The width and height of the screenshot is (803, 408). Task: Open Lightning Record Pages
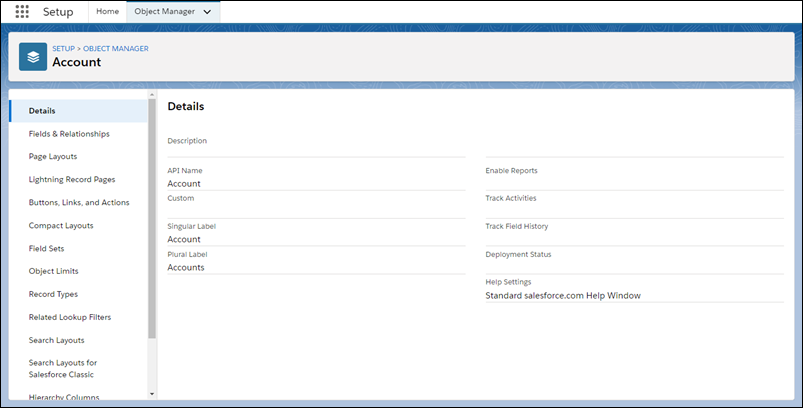click(x=72, y=180)
